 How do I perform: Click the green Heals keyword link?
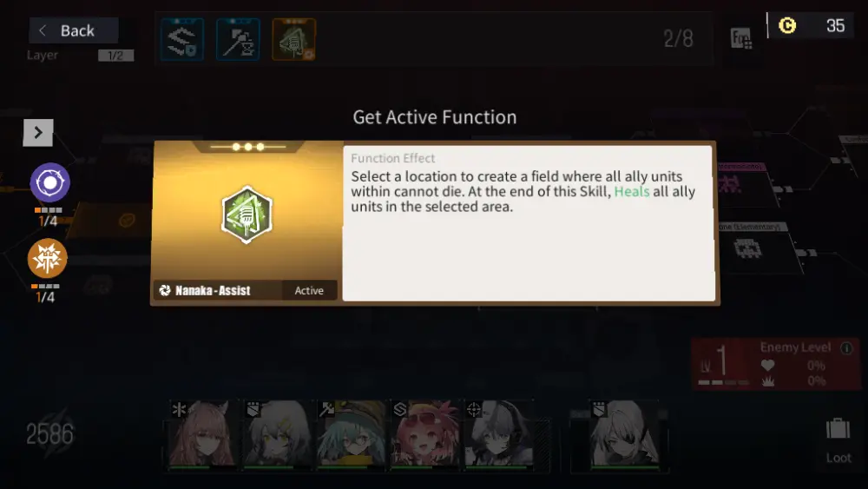pos(632,192)
